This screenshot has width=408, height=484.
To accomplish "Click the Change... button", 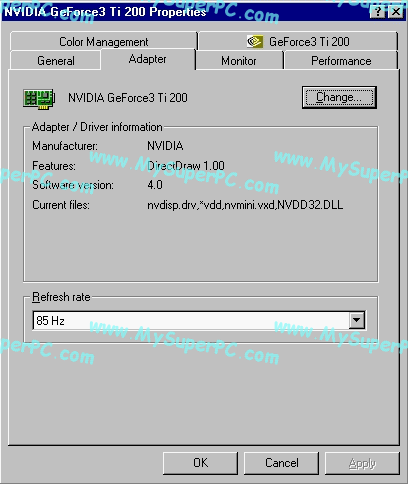I will pos(339,97).
